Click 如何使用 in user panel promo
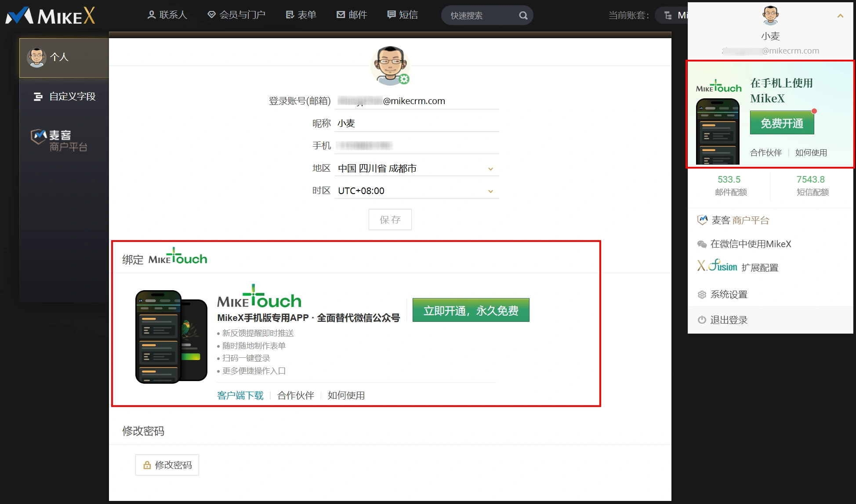The width and height of the screenshot is (856, 504). click(811, 153)
